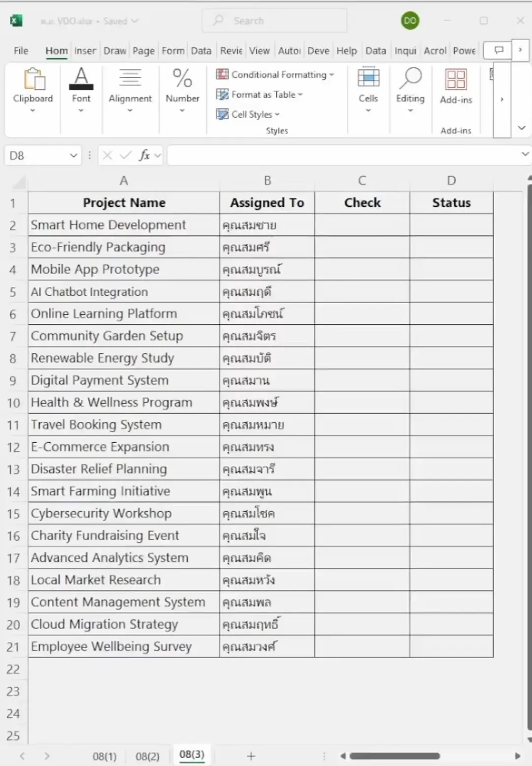Select column C header
Image resolution: width=532 pixels, height=766 pixels.
[x=362, y=181]
